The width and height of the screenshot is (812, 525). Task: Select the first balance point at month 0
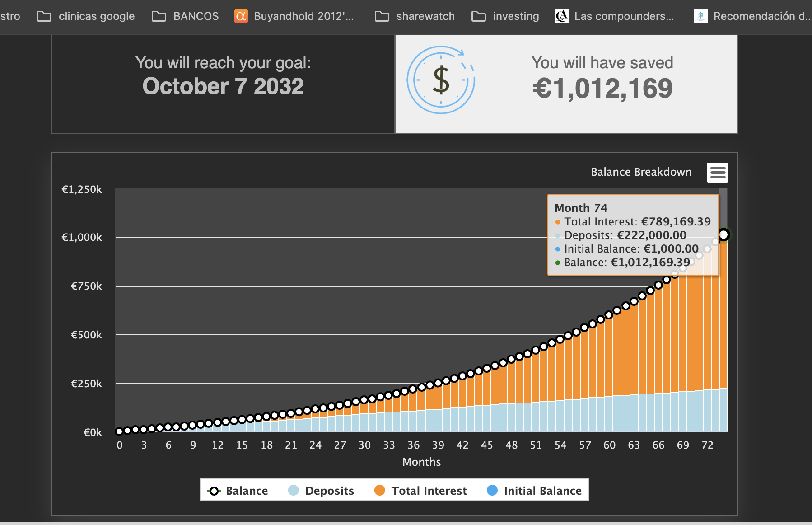(119, 431)
